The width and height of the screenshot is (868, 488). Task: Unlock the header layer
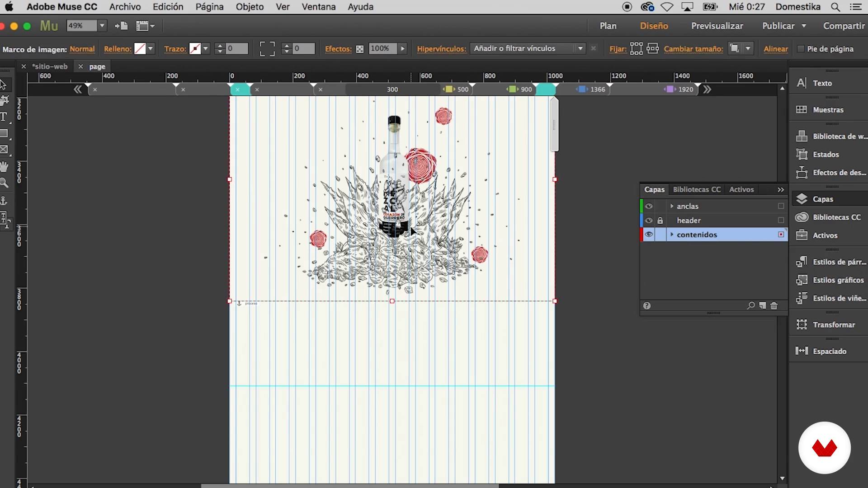coord(660,221)
